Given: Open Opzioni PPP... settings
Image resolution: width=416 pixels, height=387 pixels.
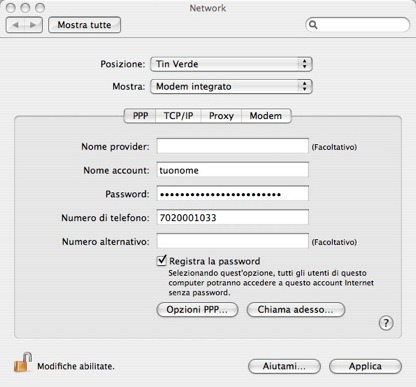Looking at the screenshot, I should 197,310.
